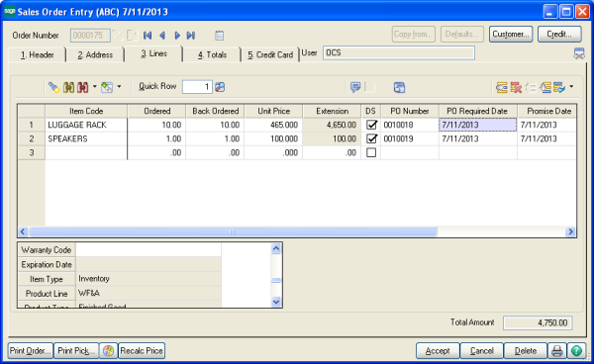Screen dimensions: 594x364
Task: Click the Warranty Code value field
Action: (x=148, y=249)
